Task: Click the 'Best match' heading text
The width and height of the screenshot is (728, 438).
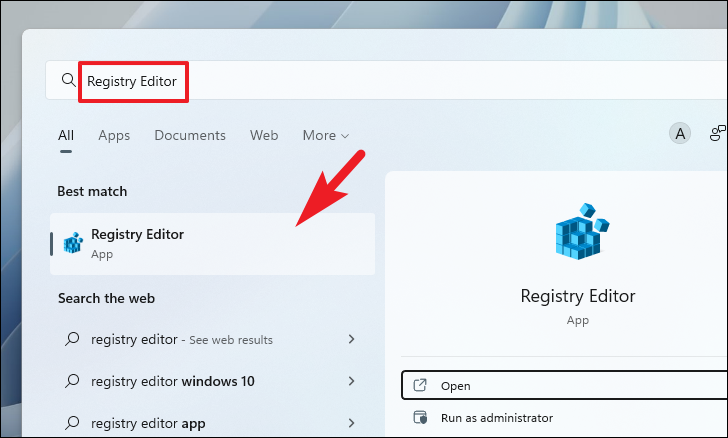Action: point(92,191)
